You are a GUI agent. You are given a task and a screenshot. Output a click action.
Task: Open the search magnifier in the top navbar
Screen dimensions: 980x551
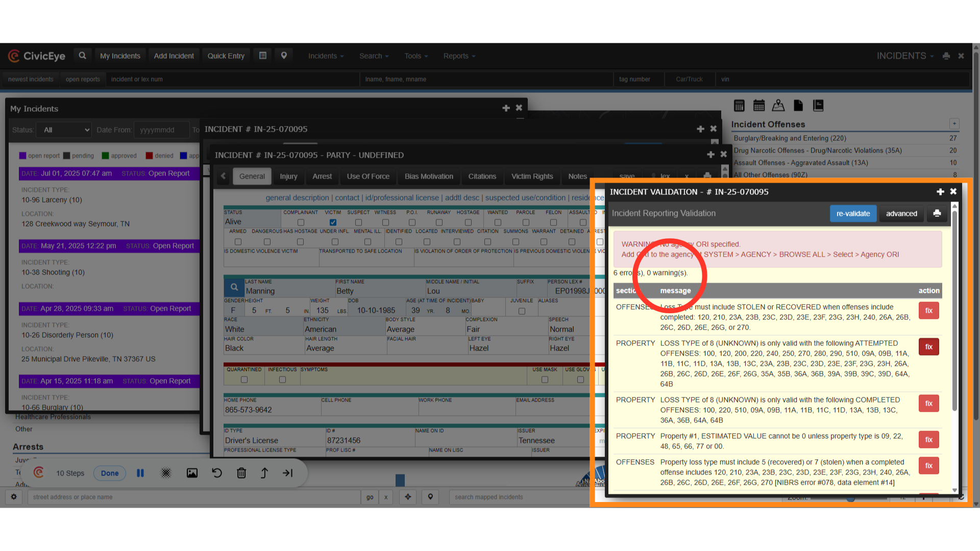coord(82,56)
